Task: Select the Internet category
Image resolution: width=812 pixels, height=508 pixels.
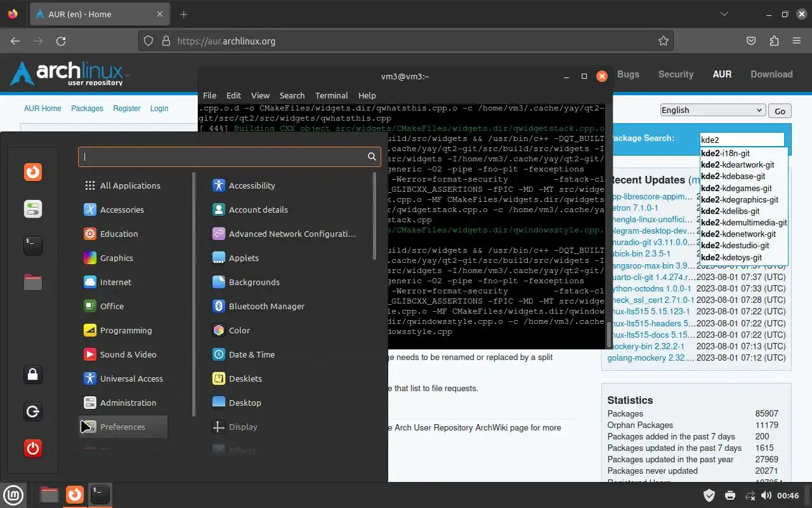Action: pyautogui.click(x=122, y=282)
